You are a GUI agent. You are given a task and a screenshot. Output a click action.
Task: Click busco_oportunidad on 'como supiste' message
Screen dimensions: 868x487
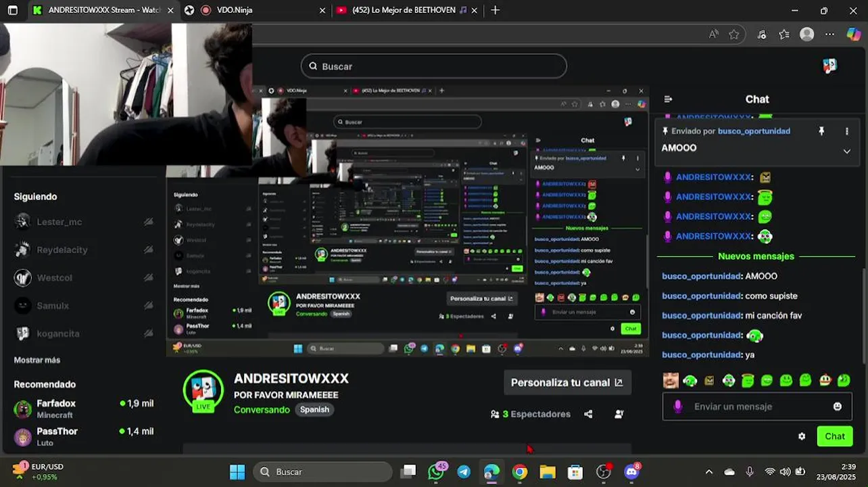click(x=702, y=296)
